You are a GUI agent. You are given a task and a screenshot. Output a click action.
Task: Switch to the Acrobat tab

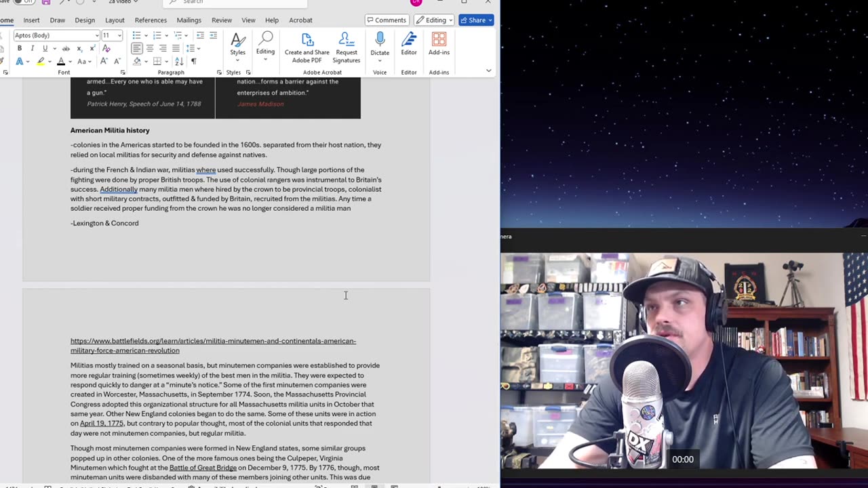pyautogui.click(x=300, y=20)
